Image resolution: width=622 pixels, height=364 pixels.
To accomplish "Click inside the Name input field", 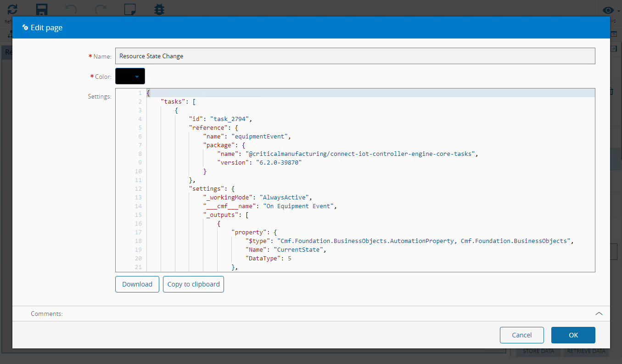I will [354, 56].
